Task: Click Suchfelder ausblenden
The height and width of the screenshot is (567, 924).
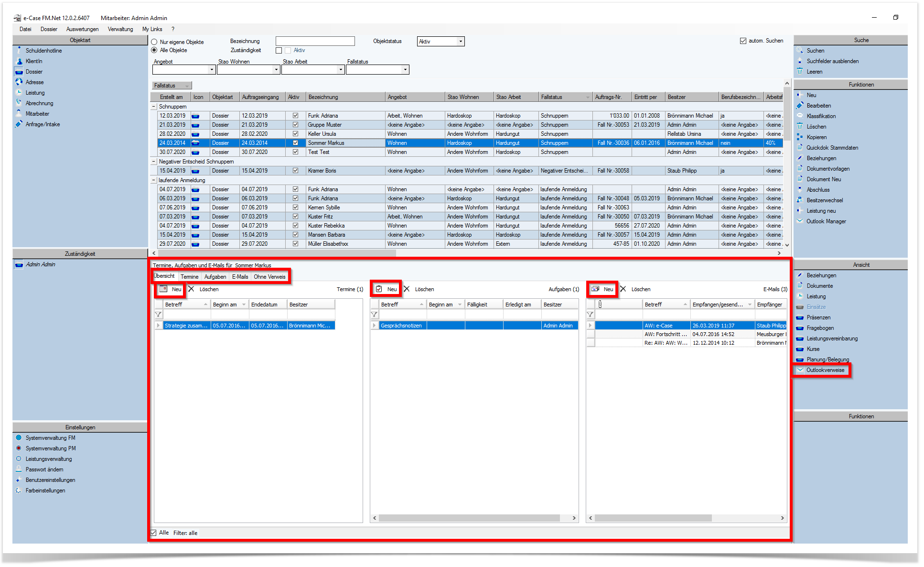Action: pyautogui.click(x=833, y=61)
